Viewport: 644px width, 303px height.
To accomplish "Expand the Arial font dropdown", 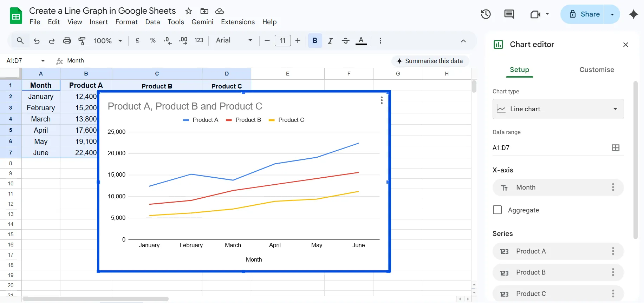I will [x=234, y=40].
